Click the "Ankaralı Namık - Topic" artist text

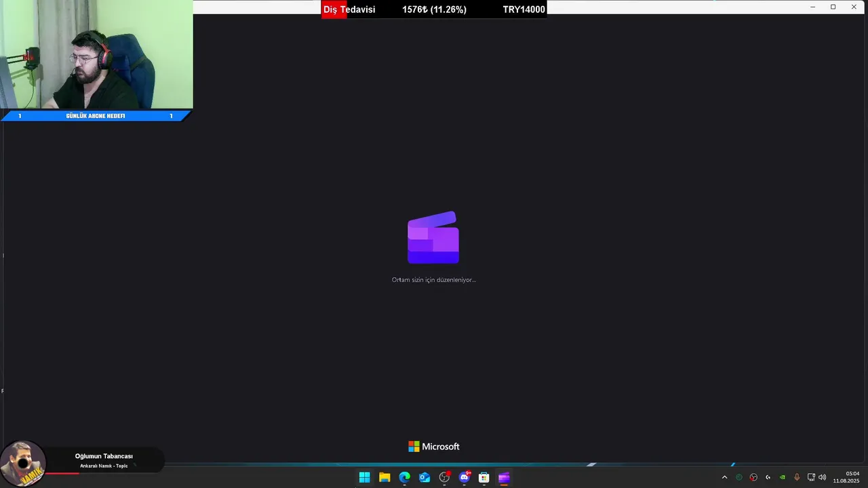coord(104,466)
